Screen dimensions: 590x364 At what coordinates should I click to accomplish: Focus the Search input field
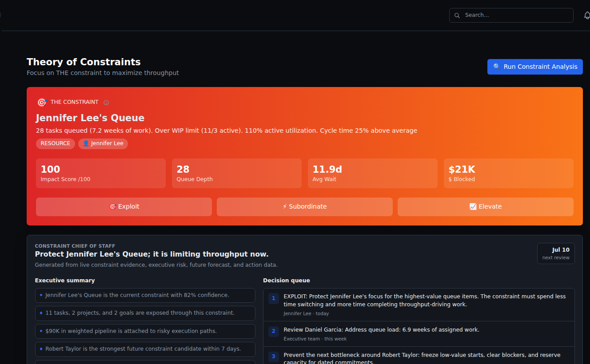511,15
